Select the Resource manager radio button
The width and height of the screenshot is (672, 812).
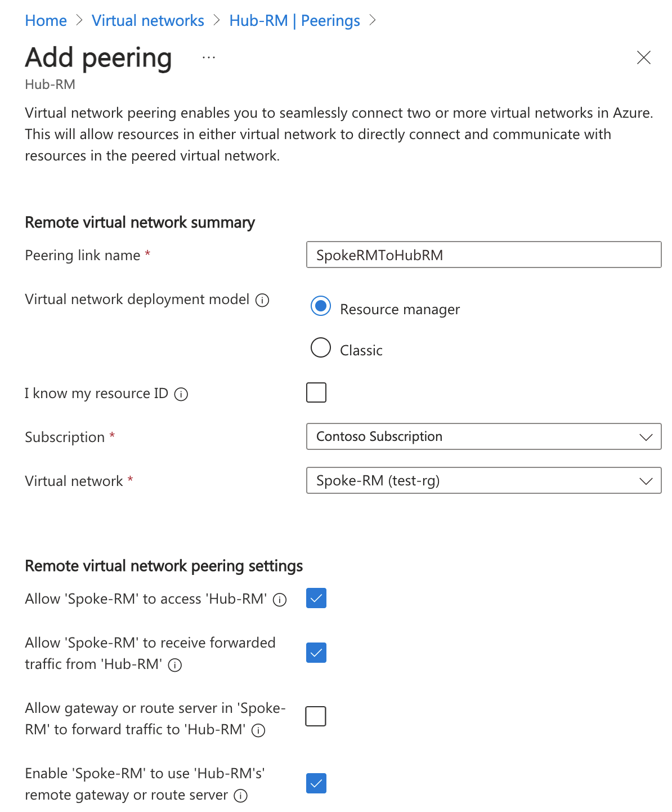click(x=321, y=306)
